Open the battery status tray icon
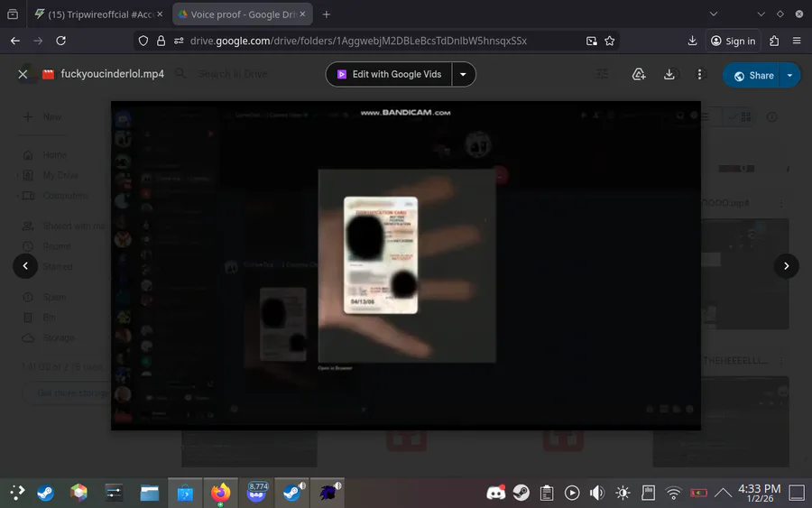The height and width of the screenshot is (508, 812). tap(698, 493)
